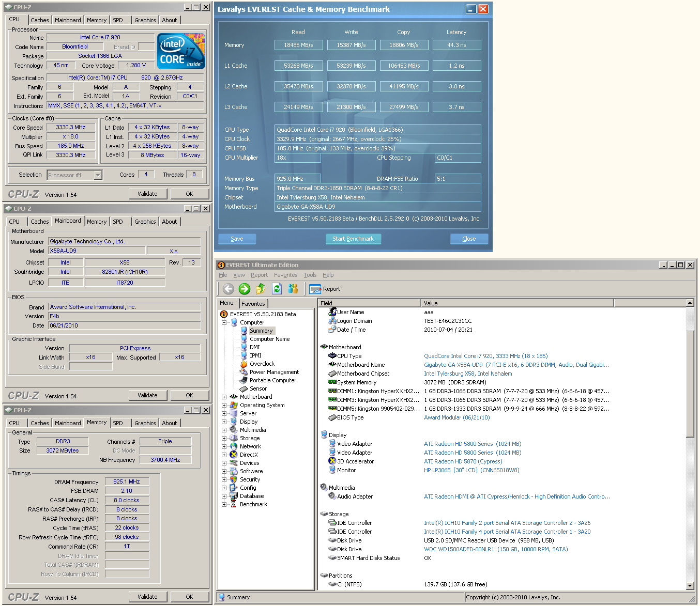Click the Report toolbar button
The height and width of the screenshot is (606, 700).
(325, 289)
